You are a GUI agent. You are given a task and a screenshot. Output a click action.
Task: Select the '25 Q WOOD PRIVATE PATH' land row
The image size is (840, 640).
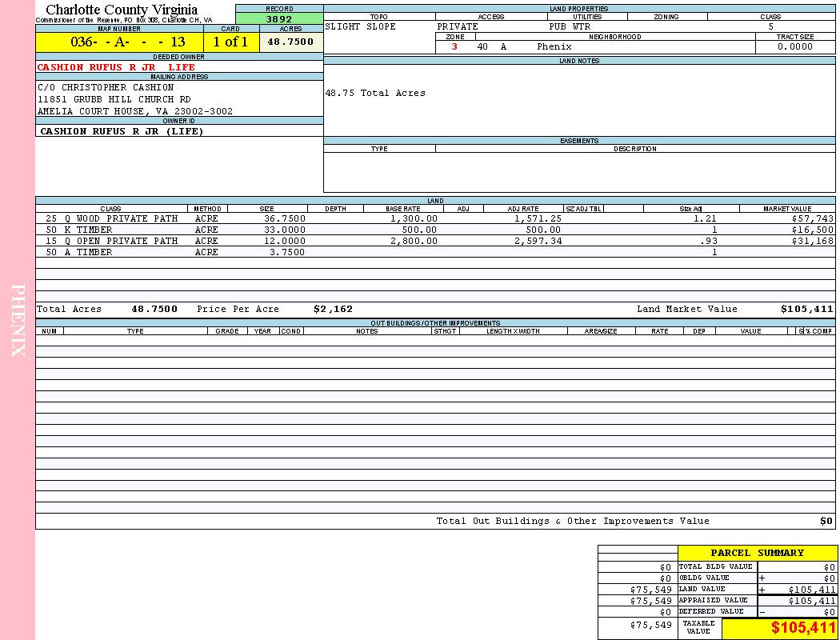coord(112,218)
